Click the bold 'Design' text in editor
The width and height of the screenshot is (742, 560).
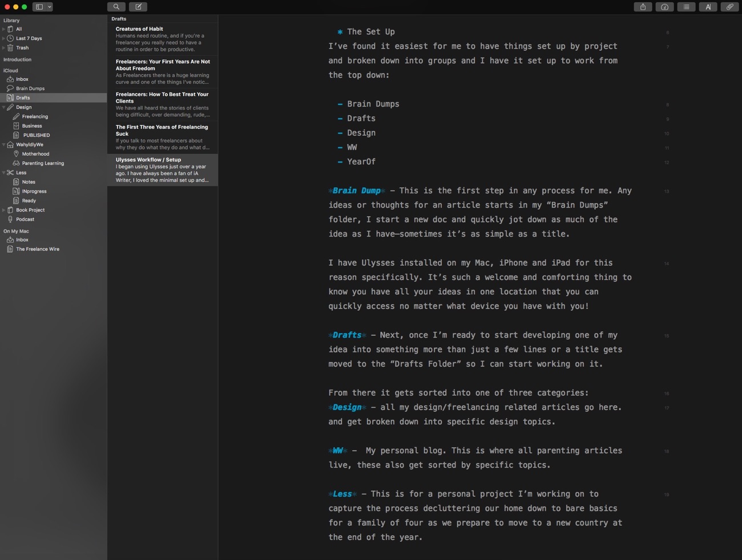pyautogui.click(x=347, y=407)
